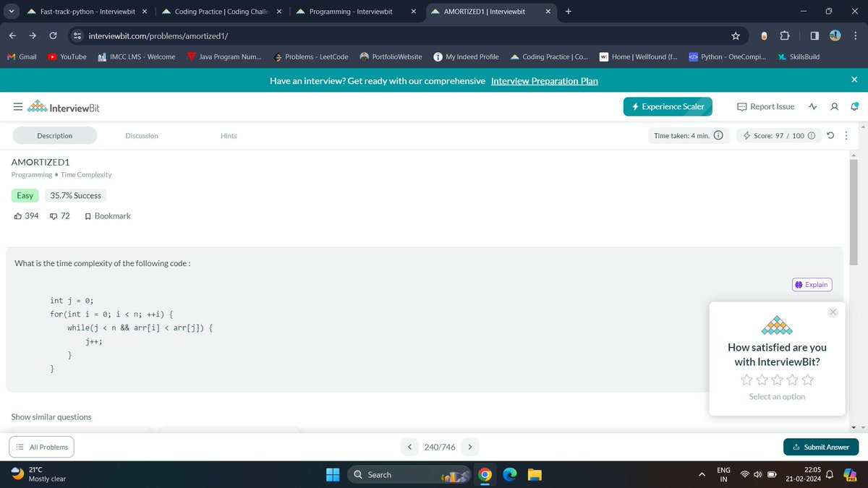Open the three-dot options menu beside score

846,135
